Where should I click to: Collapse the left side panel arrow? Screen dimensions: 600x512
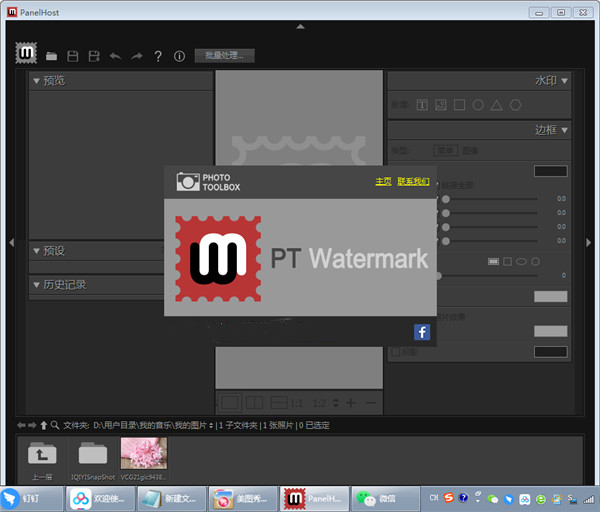tap(11, 243)
